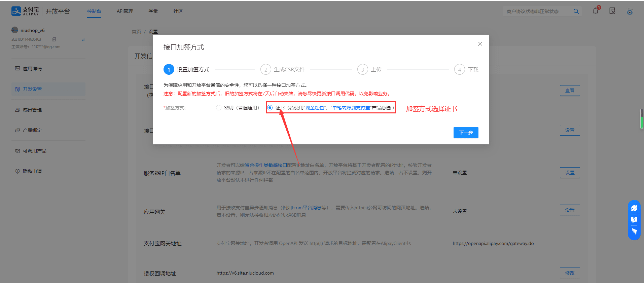This screenshot has width=644, height=283.
Task: Click the switch account arrows icon
Action: (x=83, y=40)
